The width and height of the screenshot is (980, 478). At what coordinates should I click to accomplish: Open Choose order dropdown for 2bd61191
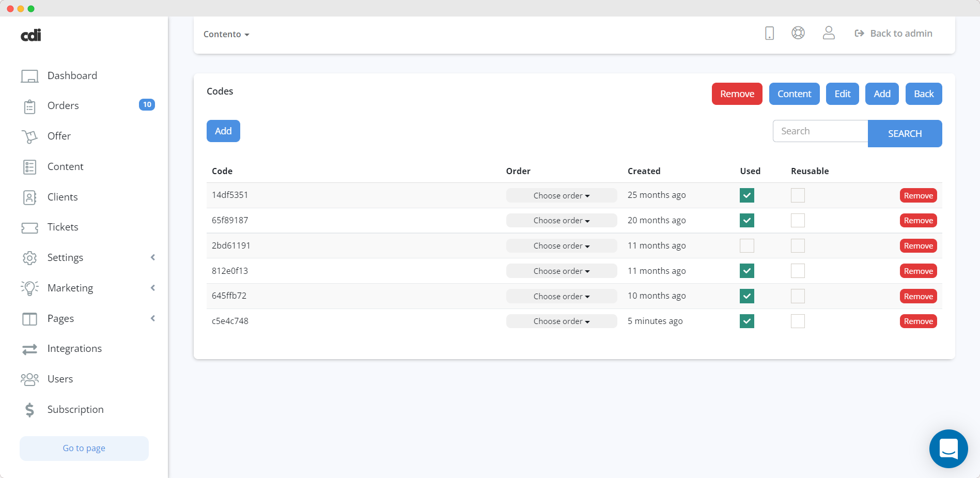562,245
